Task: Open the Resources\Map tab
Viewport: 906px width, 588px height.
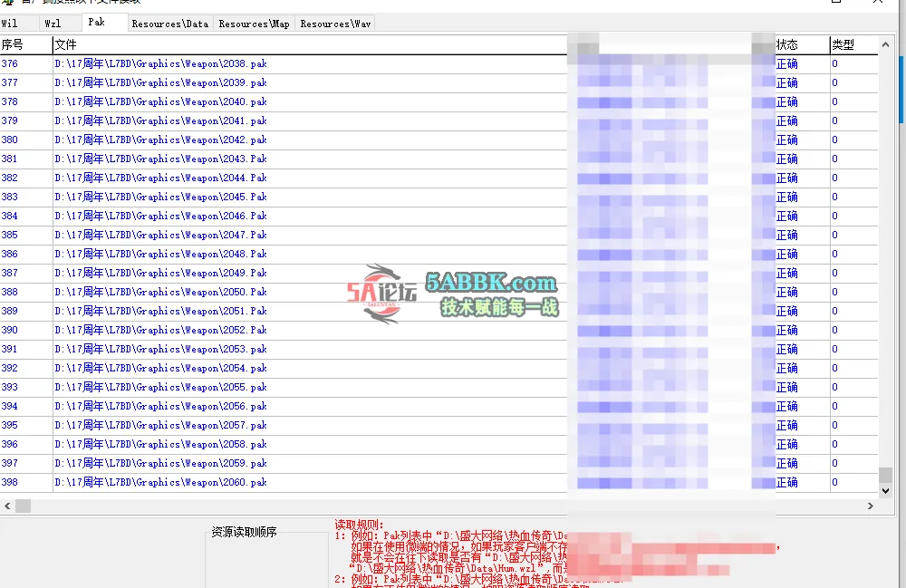Action: [255, 24]
